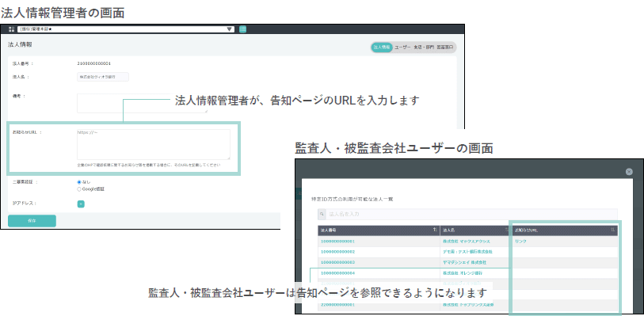644x316 pixels.
Task: Open the リンク link in first row
Action: (520, 242)
